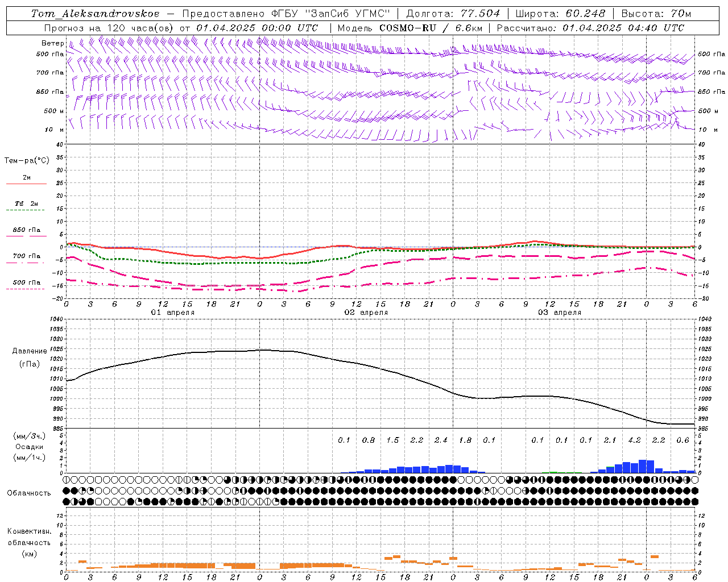Click 985 on the left pressure axis
The width and height of the screenshot is (728, 582).
[x=57, y=429]
